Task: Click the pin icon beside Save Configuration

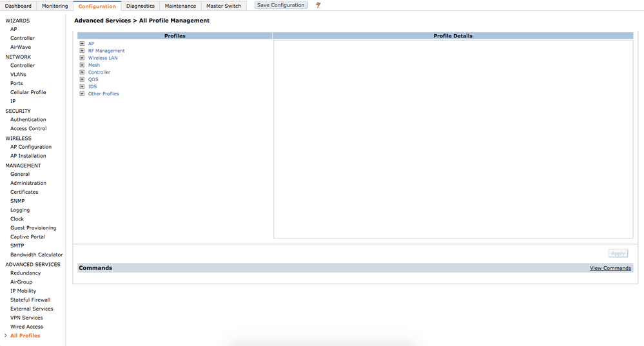Action: pyautogui.click(x=318, y=5)
